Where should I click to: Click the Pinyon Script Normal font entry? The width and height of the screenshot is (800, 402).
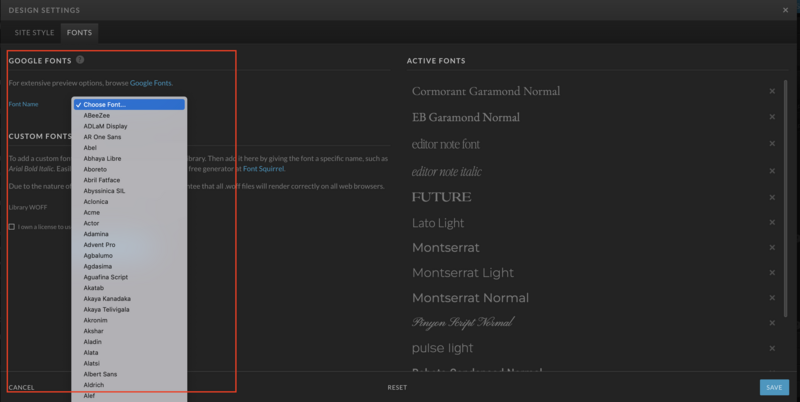point(463,322)
